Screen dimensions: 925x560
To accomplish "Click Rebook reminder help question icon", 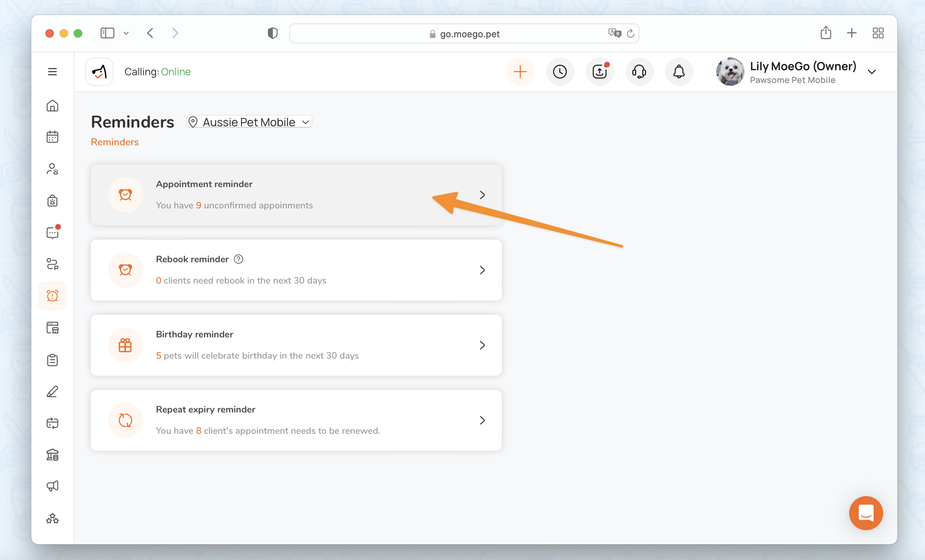I will pyautogui.click(x=239, y=259).
